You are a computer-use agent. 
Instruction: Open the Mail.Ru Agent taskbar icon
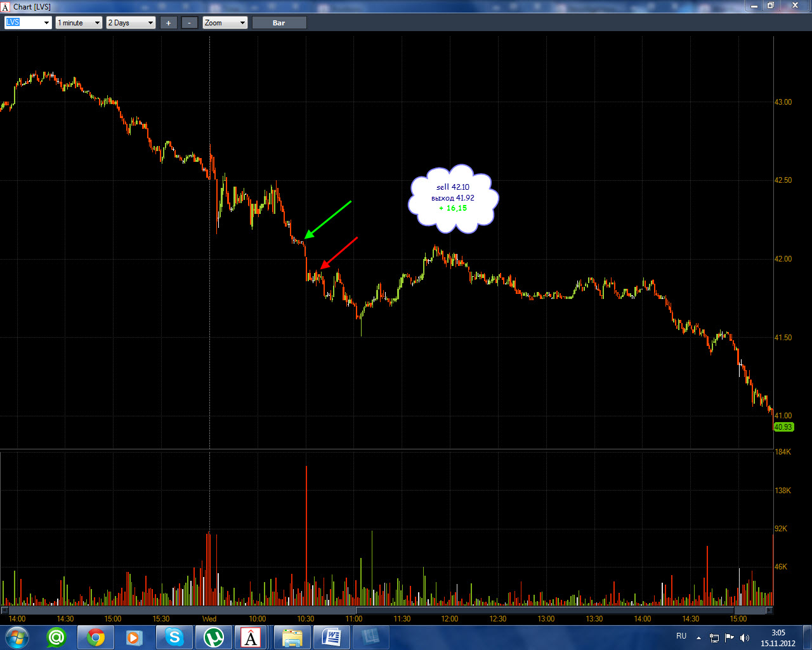click(x=56, y=637)
